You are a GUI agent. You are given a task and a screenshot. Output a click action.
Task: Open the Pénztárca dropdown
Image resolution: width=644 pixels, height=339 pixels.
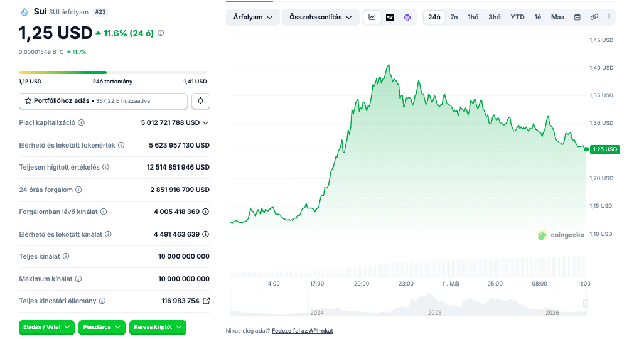[x=102, y=327]
